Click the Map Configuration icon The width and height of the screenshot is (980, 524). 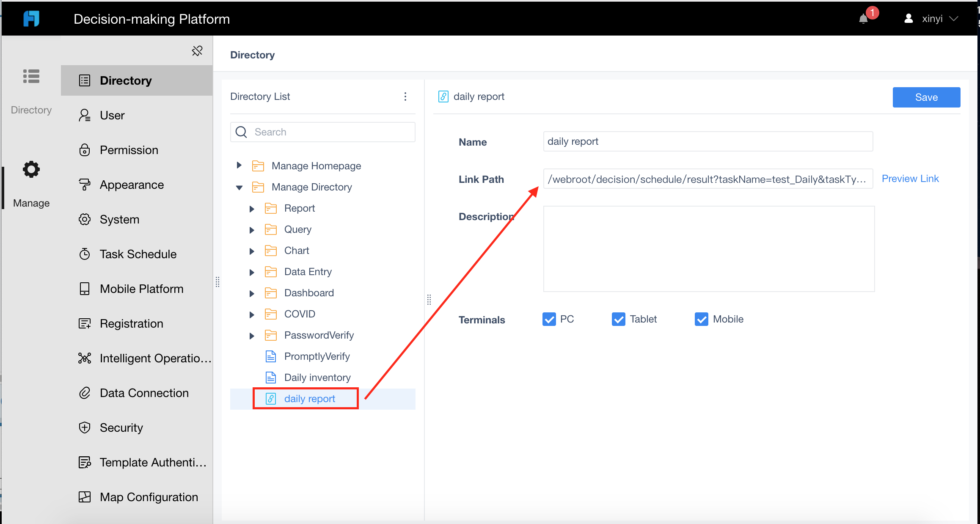tap(85, 497)
